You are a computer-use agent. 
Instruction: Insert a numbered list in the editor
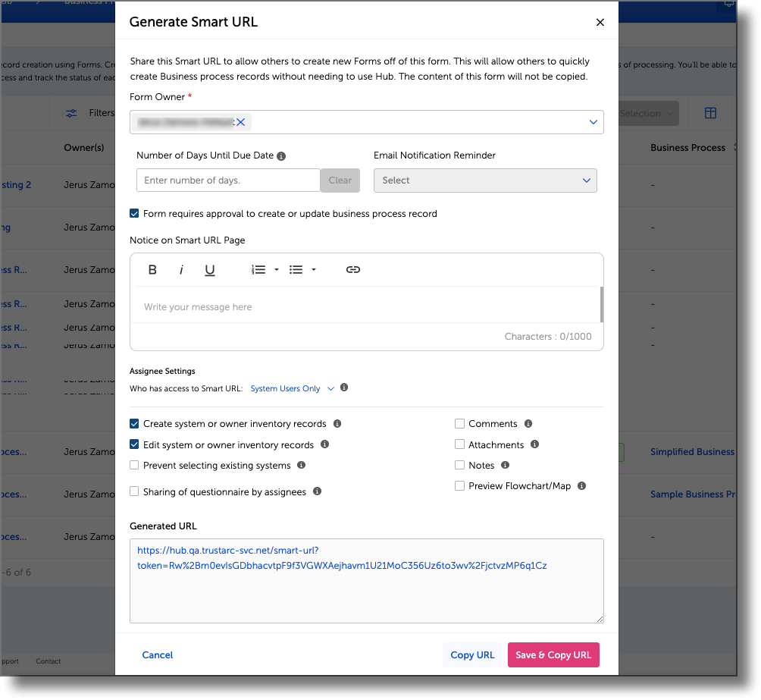point(258,270)
